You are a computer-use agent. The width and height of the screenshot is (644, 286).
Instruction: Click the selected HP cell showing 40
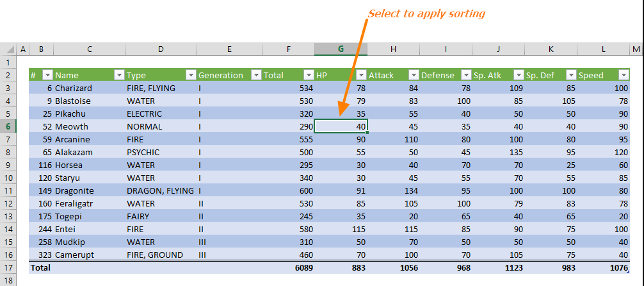[341, 126]
